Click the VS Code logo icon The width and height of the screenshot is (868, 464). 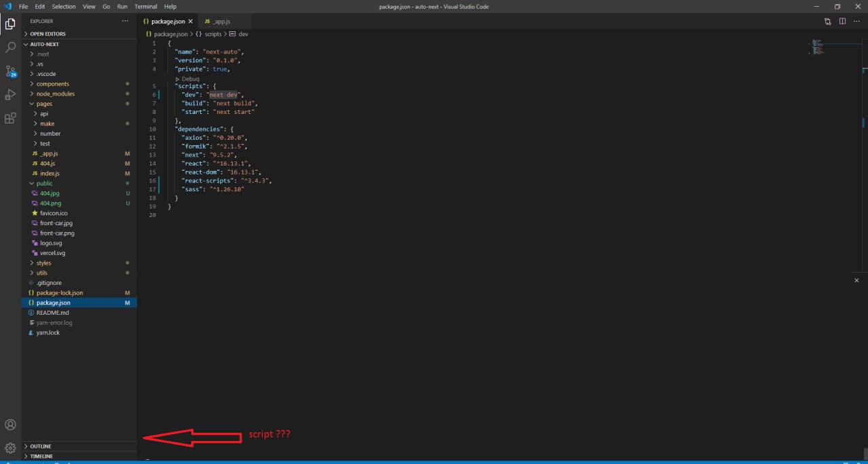[8, 6]
